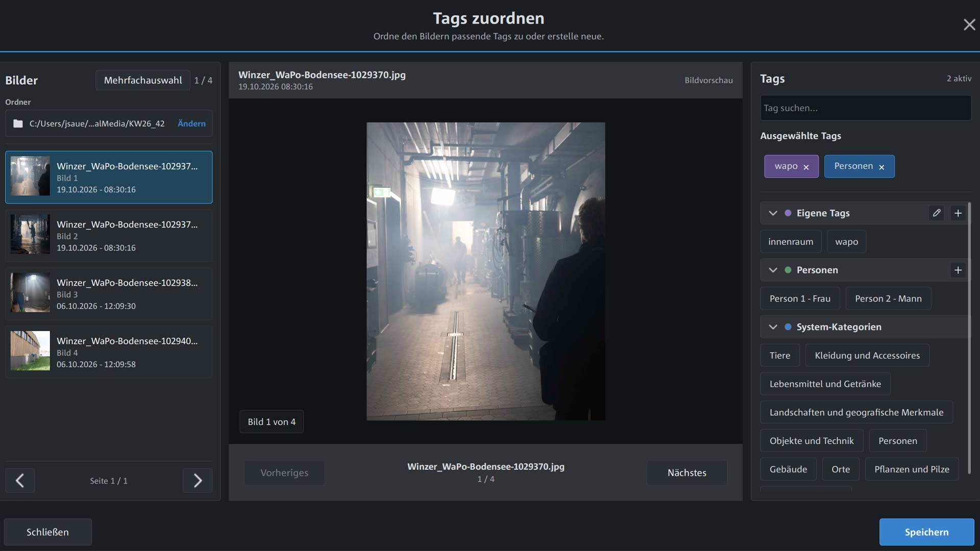Image resolution: width=980 pixels, height=551 pixels.
Task: Toggle the Personen tag under System-Kategorien
Action: pos(898,441)
